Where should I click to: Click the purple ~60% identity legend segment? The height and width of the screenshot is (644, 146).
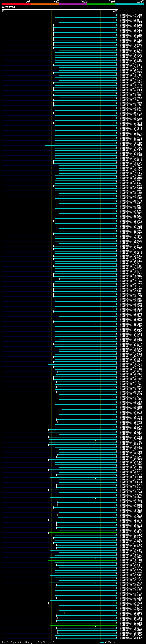click(73, 4)
